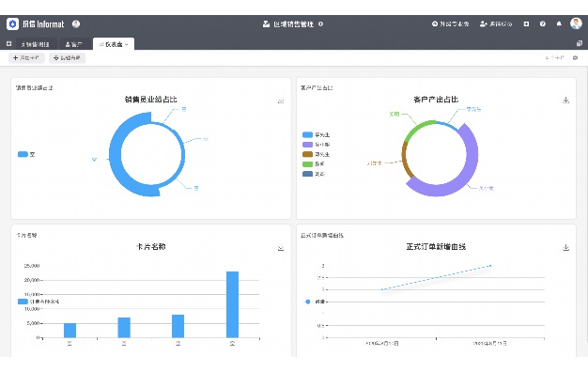Image resolution: width=588 pixels, height=372 pixels.
Task: Toggle the blue legend entry of the 卡片名称 chart
Action: click(39, 302)
